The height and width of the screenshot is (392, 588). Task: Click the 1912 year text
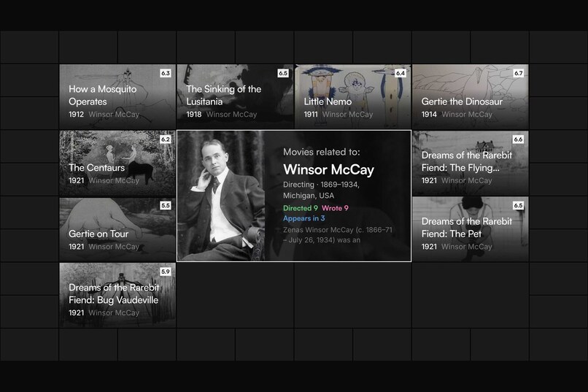pos(76,115)
